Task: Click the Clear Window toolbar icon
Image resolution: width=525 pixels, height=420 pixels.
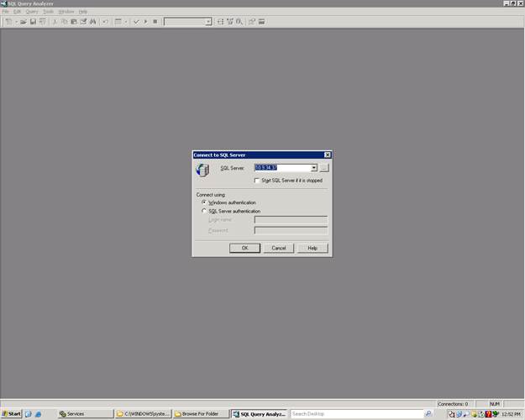Action: point(83,22)
